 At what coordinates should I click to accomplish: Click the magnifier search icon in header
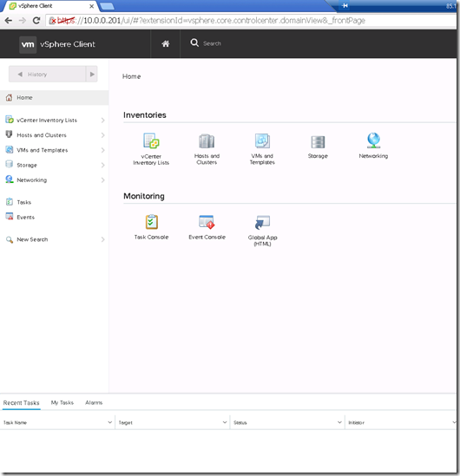pos(194,42)
